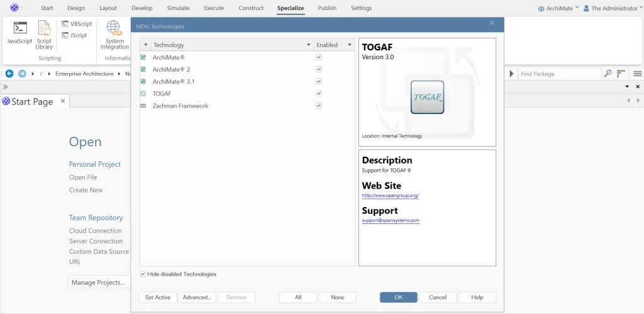Screen dimensions: 644x314
Task: Expand collapsed side panel double-chevron
Action: click(5, 87)
